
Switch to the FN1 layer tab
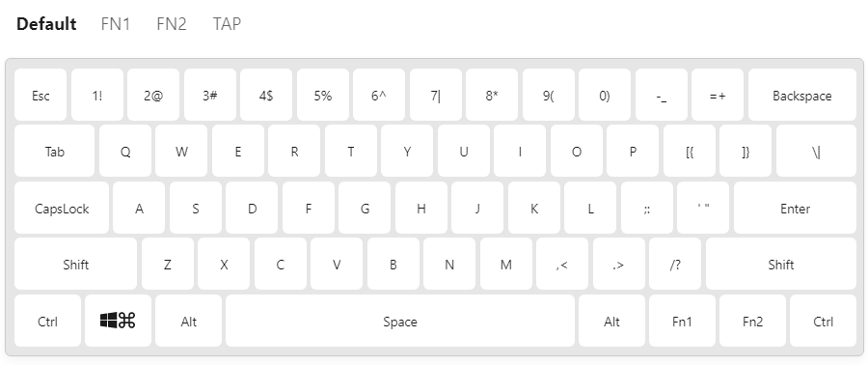click(115, 24)
